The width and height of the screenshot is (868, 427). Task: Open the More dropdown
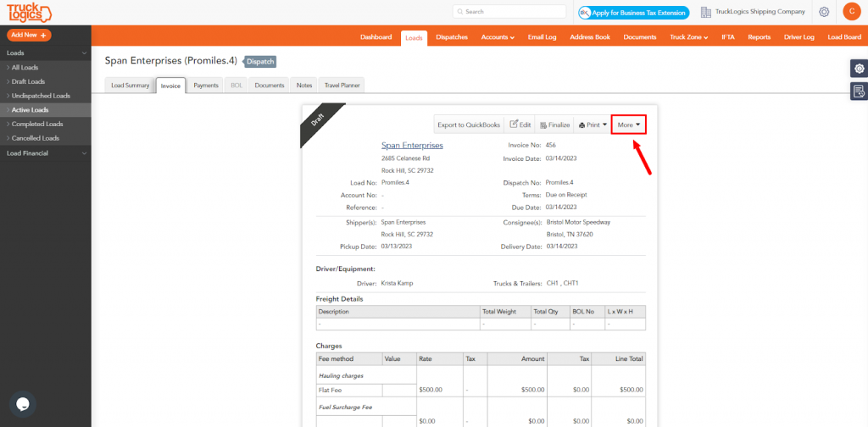coord(629,125)
